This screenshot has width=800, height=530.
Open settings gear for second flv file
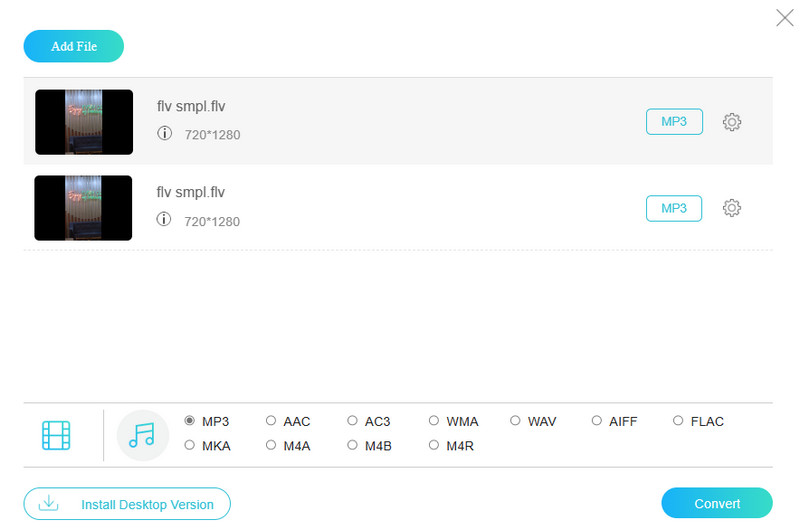click(731, 208)
